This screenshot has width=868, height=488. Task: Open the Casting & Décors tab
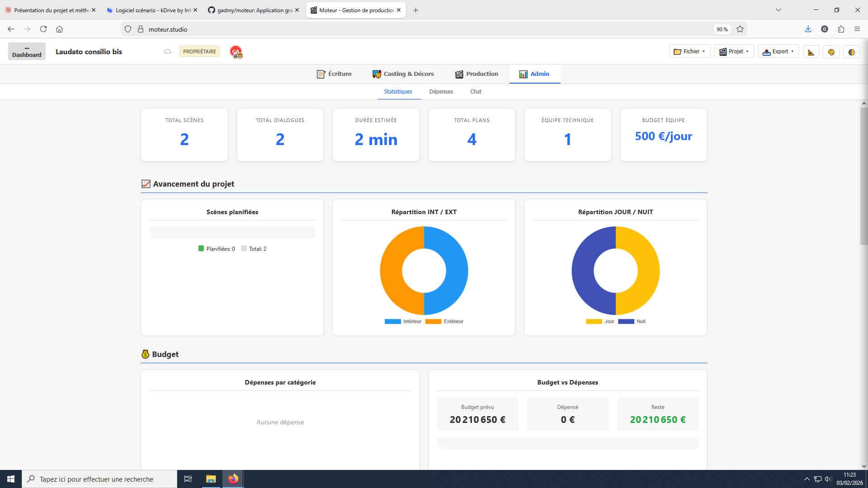point(403,74)
